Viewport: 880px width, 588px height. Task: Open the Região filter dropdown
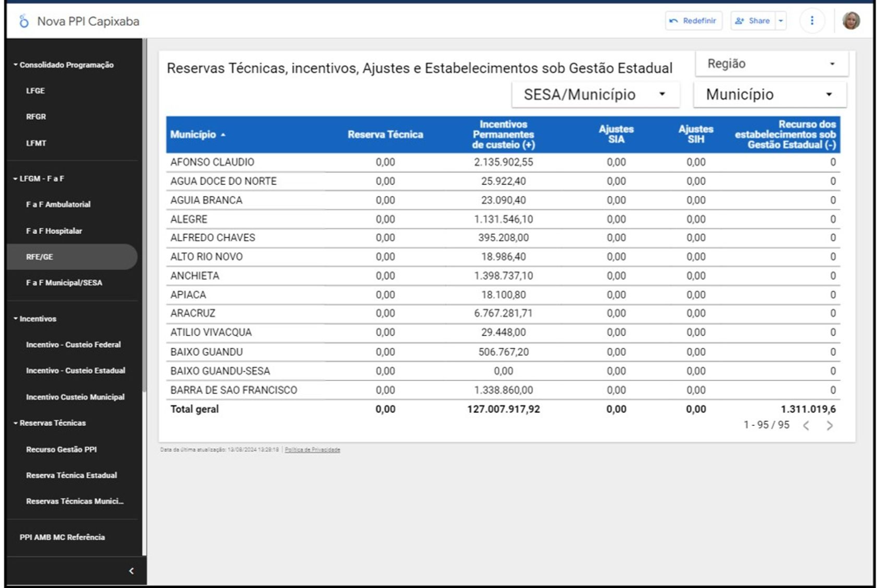pyautogui.click(x=771, y=64)
